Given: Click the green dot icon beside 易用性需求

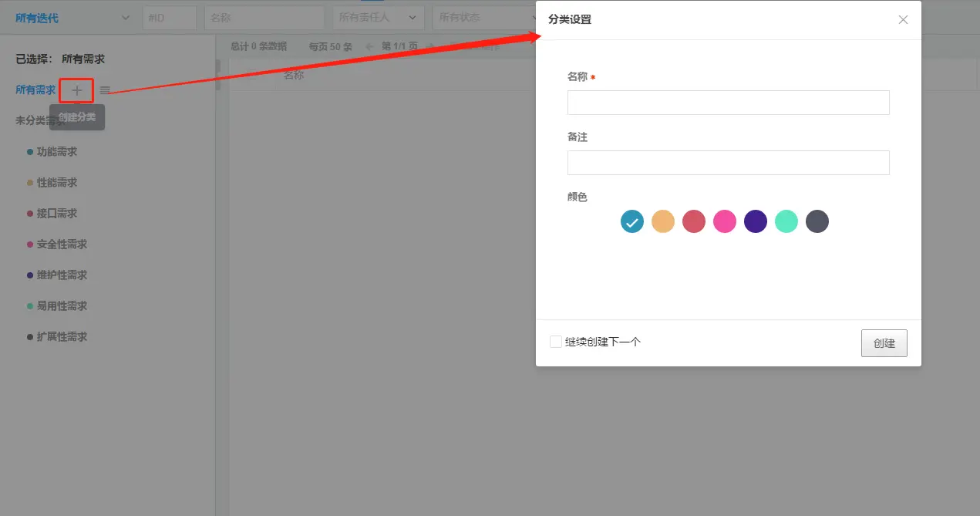Looking at the screenshot, I should click(x=29, y=305).
